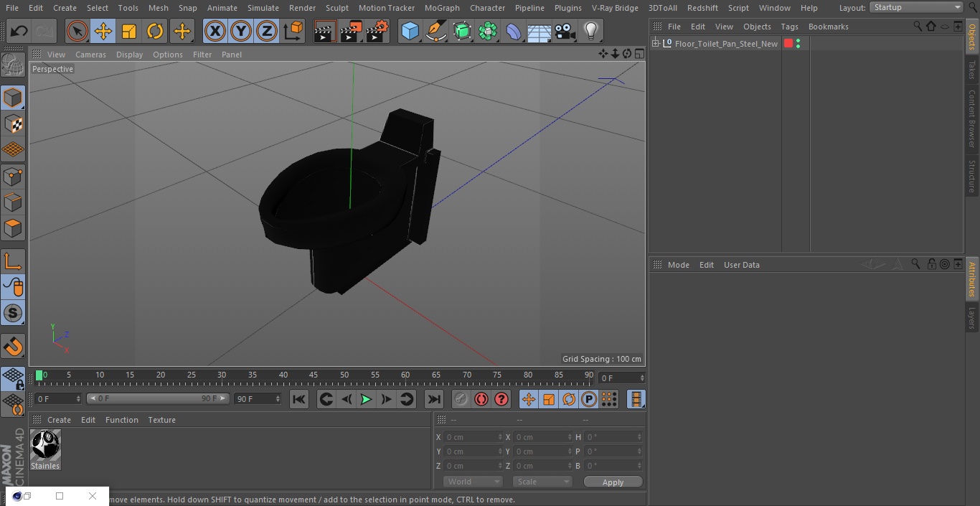Image resolution: width=980 pixels, height=506 pixels.
Task: Toggle Y axis lock
Action: [240, 31]
